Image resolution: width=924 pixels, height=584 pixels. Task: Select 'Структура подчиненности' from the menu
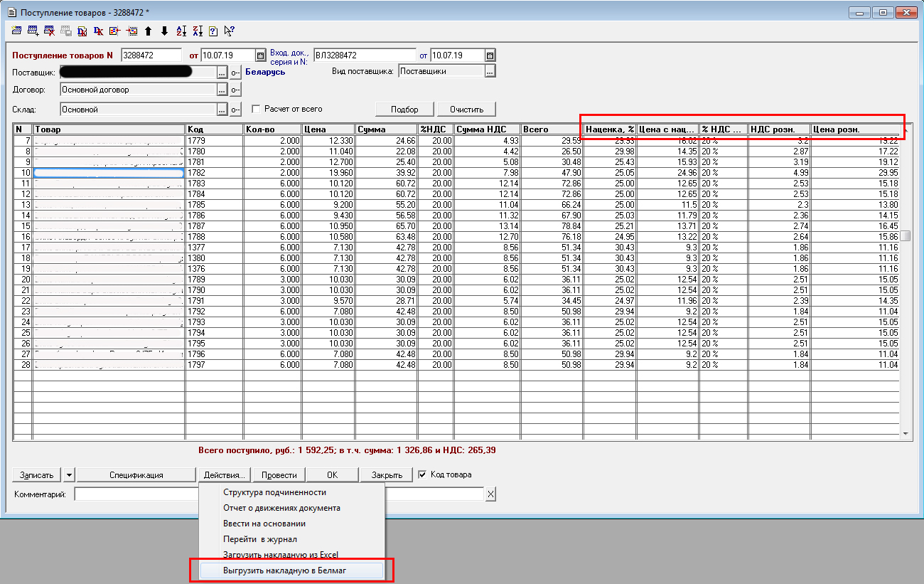tap(274, 492)
